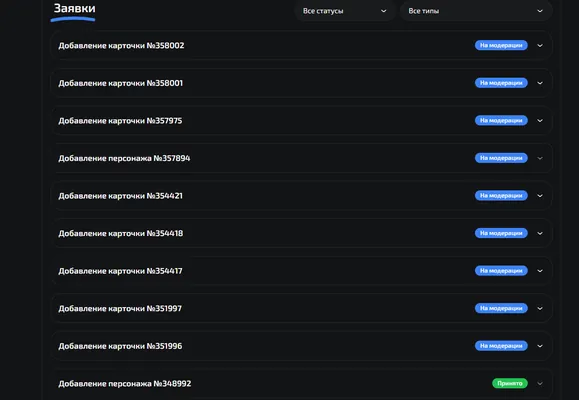The height and width of the screenshot is (400, 579).
Task: Click "На модерации" badge of request №358001
Action: (x=501, y=83)
